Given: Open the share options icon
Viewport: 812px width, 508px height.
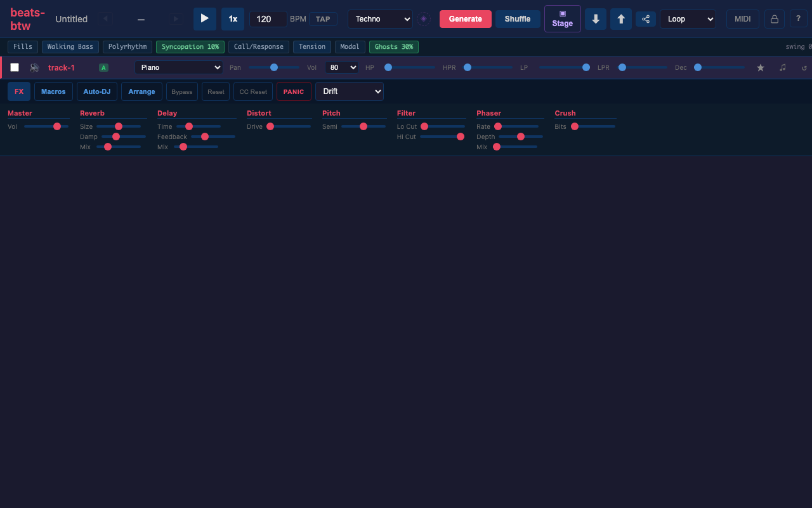Looking at the screenshot, I should coord(646,18).
